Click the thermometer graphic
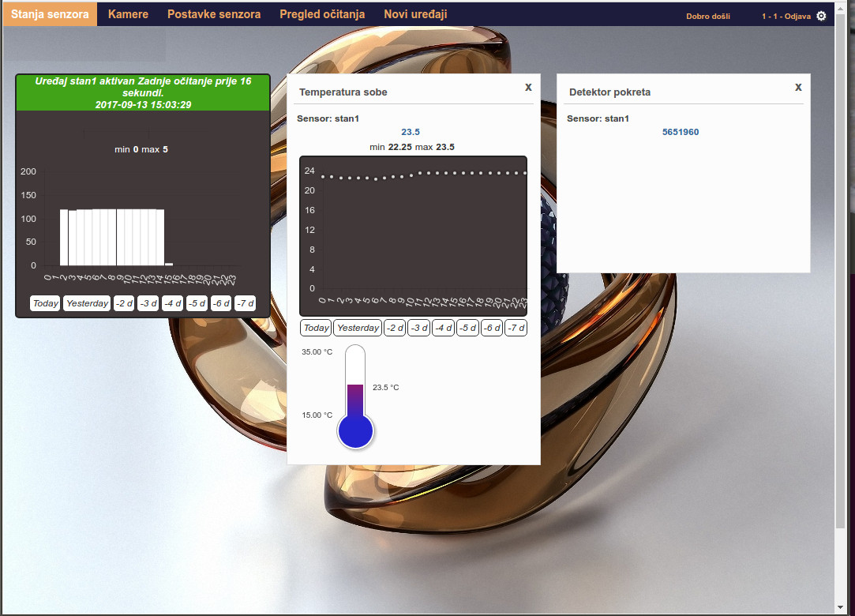 coord(355,397)
